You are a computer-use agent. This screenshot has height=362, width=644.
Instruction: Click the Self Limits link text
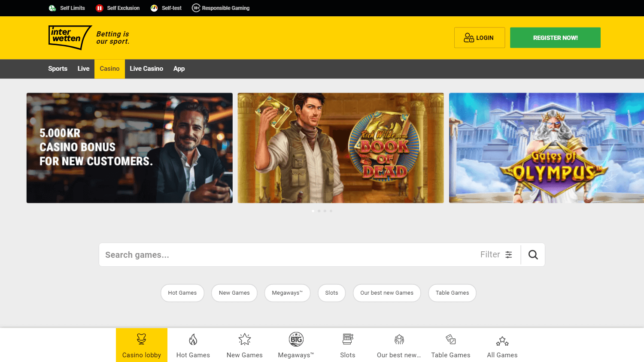(x=73, y=8)
